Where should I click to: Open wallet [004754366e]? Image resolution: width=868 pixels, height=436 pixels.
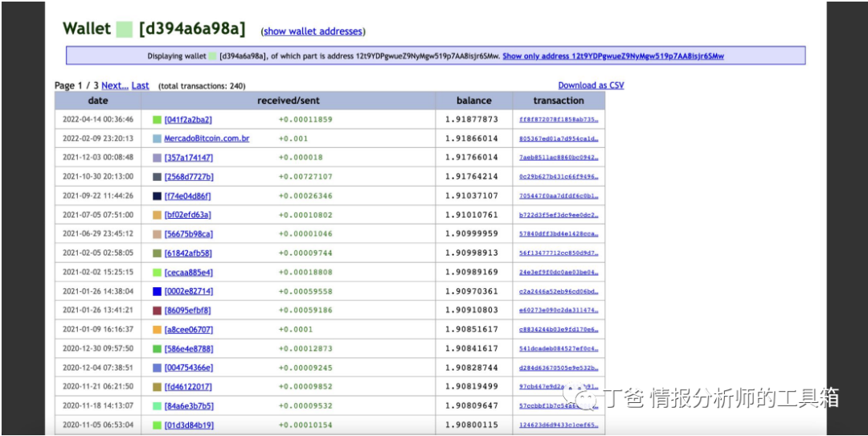tap(189, 368)
